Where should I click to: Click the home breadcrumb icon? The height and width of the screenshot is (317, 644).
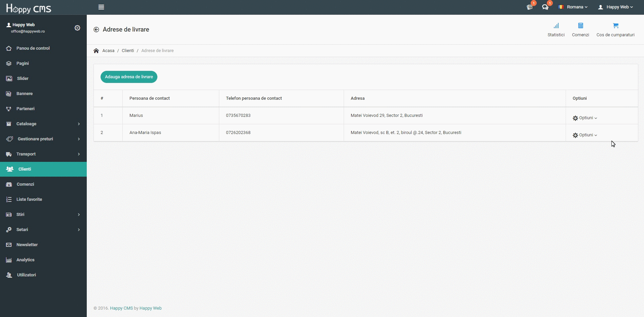click(x=96, y=51)
